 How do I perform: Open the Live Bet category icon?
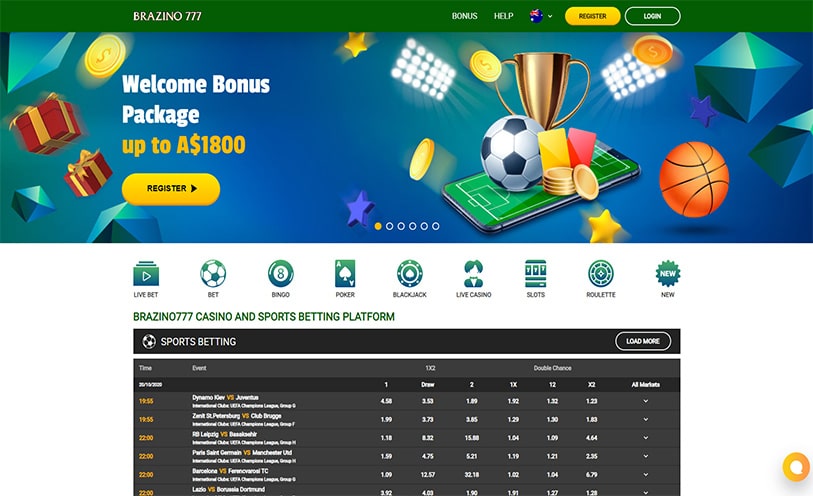146,274
